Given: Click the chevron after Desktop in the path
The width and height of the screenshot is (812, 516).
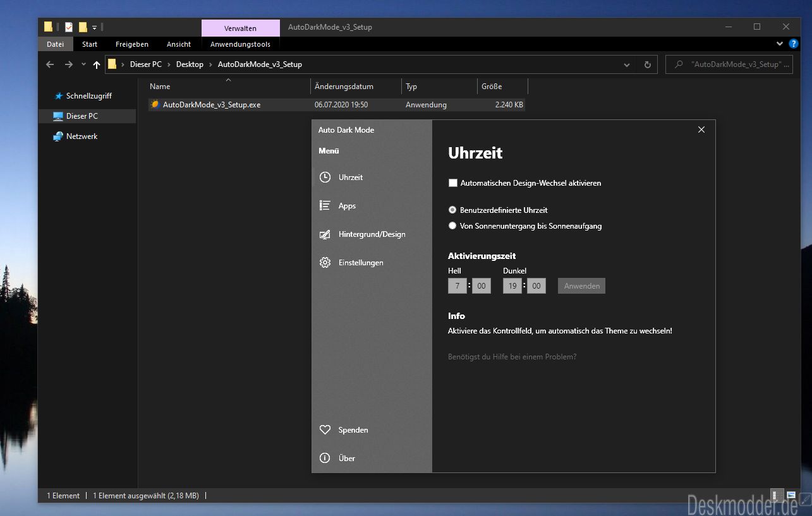Looking at the screenshot, I should (x=210, y=64).
